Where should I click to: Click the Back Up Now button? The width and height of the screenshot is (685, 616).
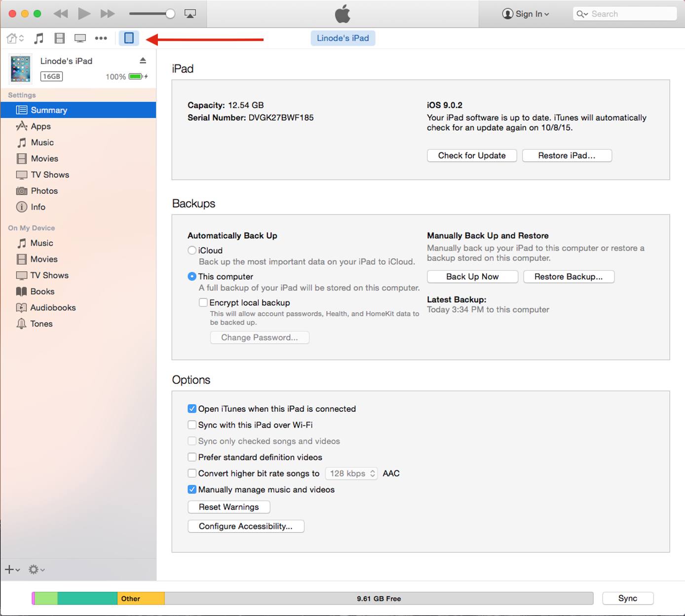pyautogui.click(x=472, y=277)
